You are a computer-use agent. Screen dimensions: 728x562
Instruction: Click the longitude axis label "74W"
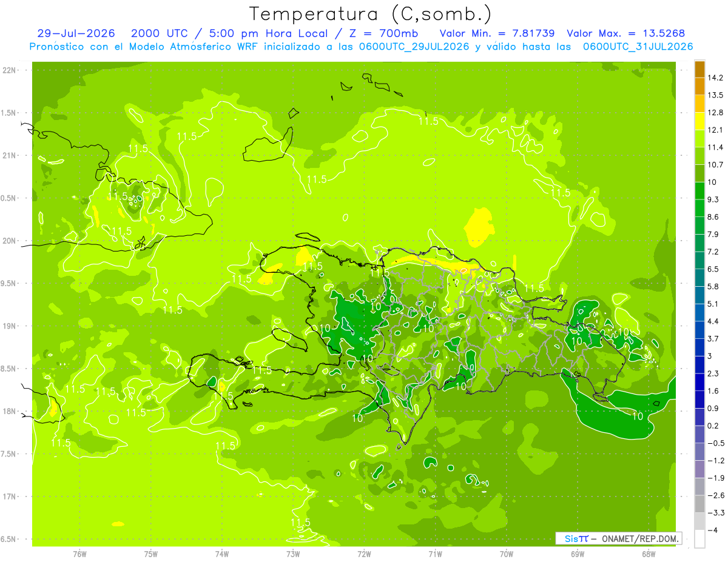tap(222, 554)
